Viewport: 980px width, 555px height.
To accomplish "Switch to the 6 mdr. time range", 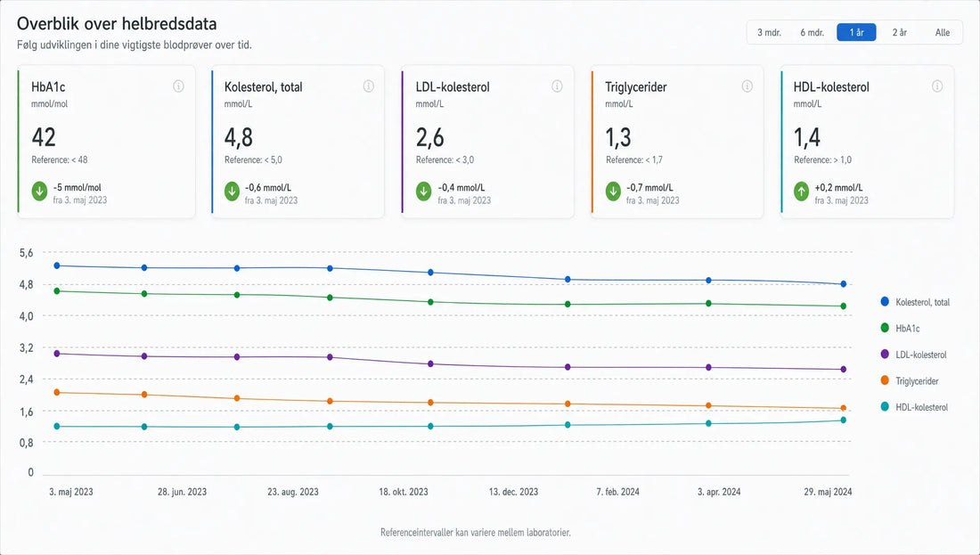I will click(x=812, y=32).
